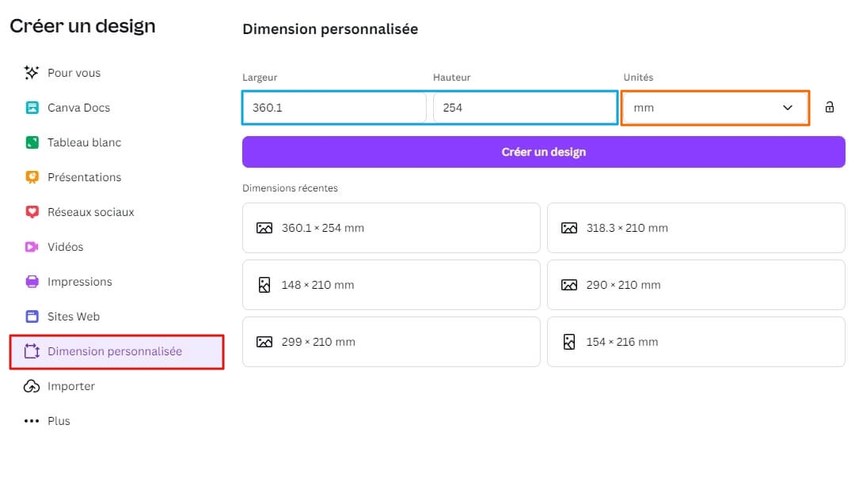
Task: Pick recent size 360.1 × 254 mm
Action: pos(391,228)
